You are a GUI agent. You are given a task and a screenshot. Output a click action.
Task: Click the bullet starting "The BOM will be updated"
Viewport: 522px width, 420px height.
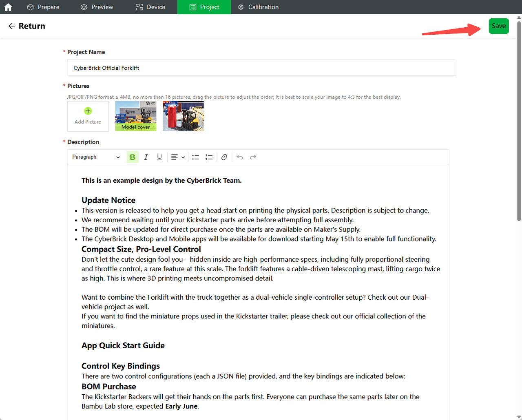(221, 229)
